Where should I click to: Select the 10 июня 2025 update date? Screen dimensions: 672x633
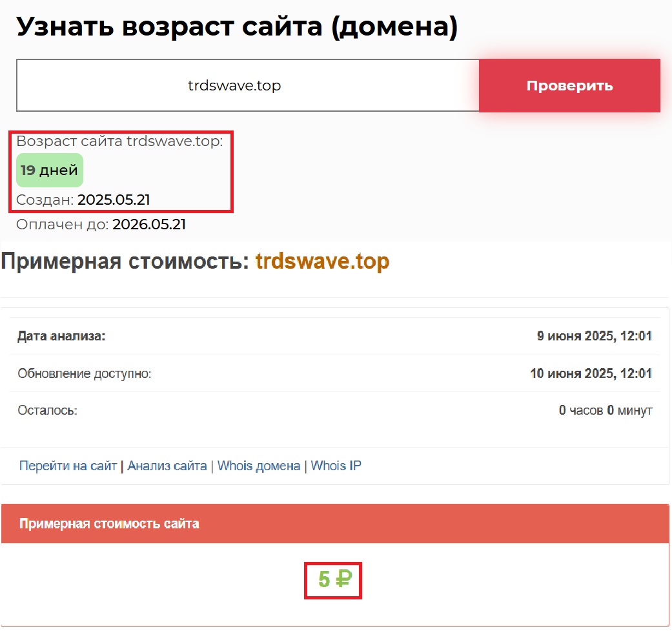click(591, 373)
